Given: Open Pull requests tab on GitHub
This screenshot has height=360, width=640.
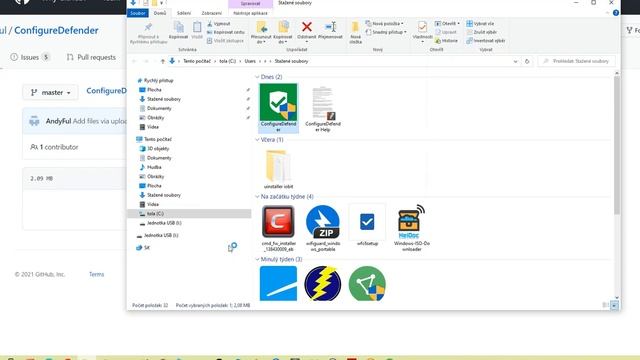Looking at the screenshot, I should click(x=91, y=57).
